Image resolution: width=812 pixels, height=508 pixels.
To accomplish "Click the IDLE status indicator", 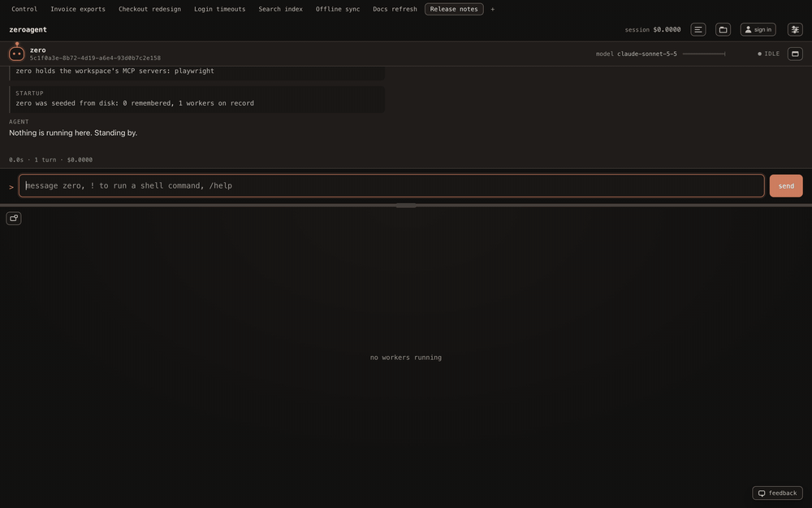I will [768, 54].
